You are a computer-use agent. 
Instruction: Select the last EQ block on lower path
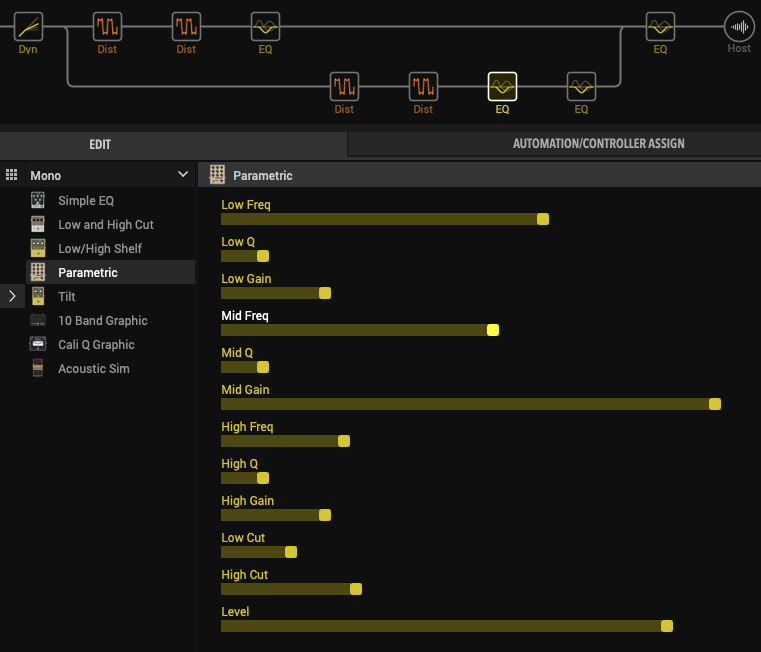click(x=581, y=87)
